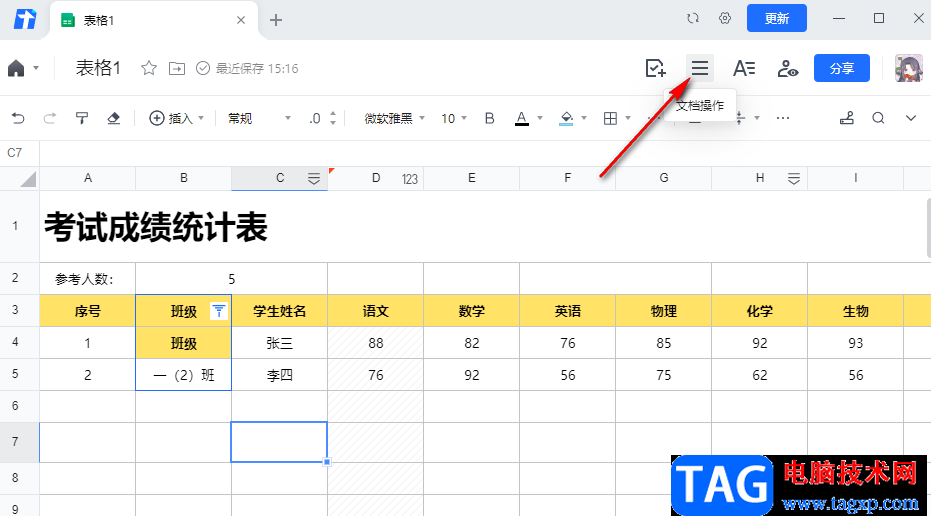Star the document 表格1 as favorite
931x516 pixels.
pyautogui.click(x=148, y=68)
